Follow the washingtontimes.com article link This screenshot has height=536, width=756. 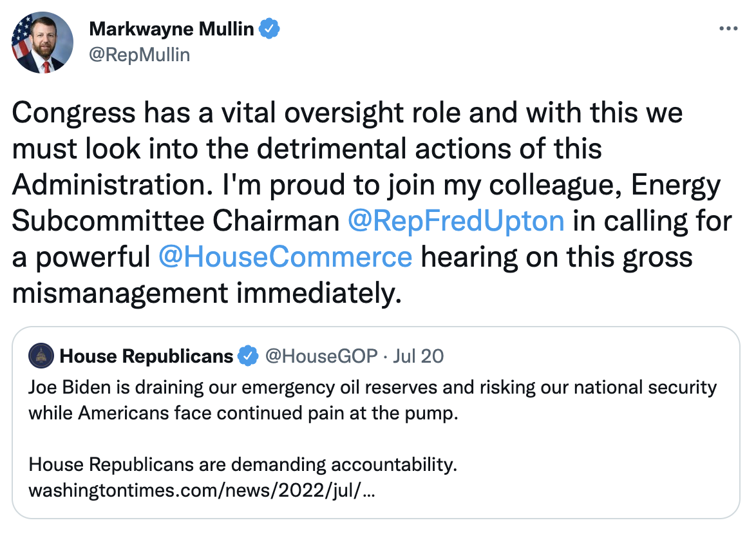point(202,491)
